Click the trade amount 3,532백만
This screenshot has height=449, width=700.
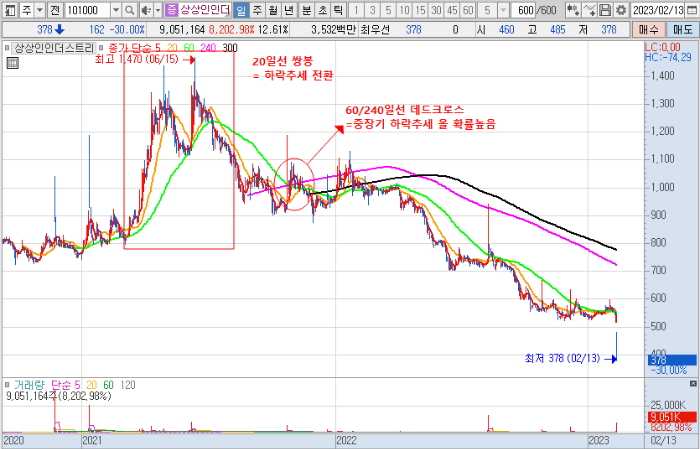[333, 30]
